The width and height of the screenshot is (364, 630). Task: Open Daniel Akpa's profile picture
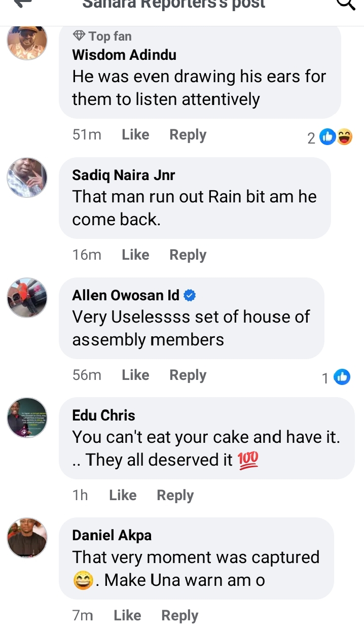[x=27, y=538]
